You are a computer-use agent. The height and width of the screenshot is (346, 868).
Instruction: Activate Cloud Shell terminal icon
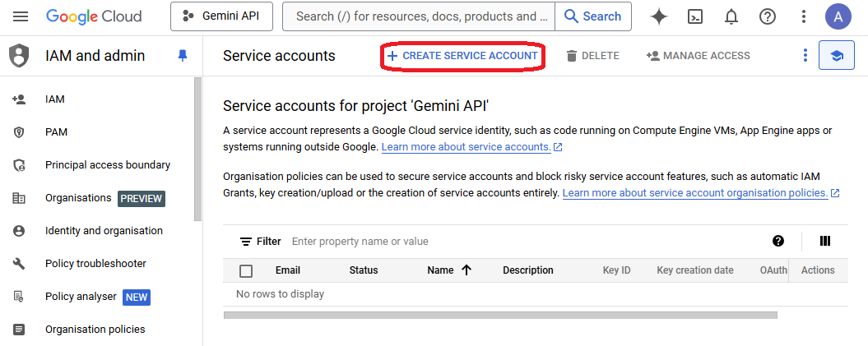click(x=695, y=16)
